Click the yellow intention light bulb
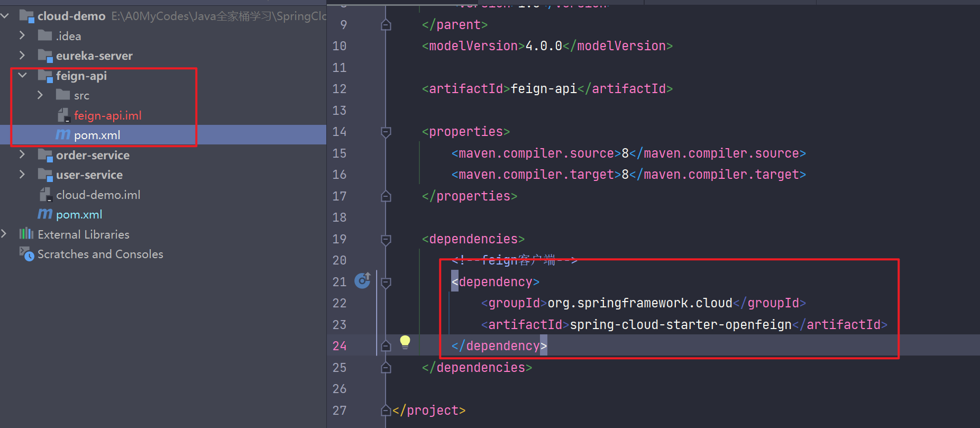Image resolution: width=980 pixels, height=428 pixels. [x=405, y=342]
